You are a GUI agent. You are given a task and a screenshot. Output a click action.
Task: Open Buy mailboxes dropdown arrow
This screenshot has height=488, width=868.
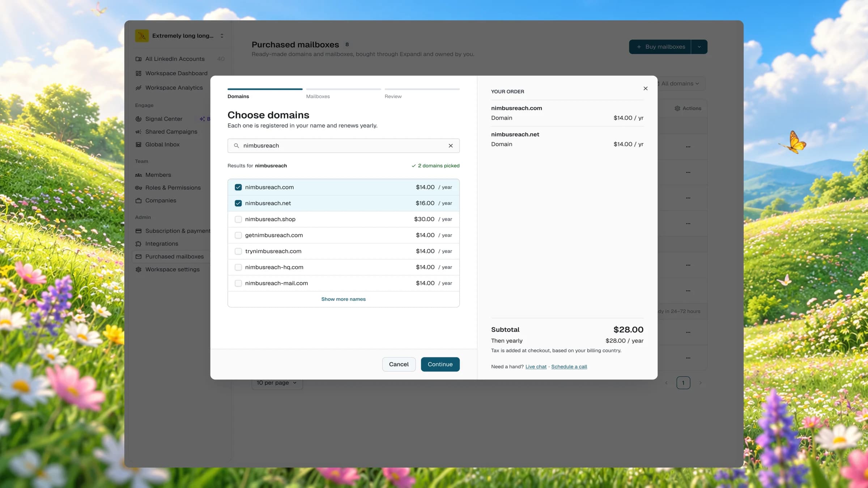coord(699,47)
